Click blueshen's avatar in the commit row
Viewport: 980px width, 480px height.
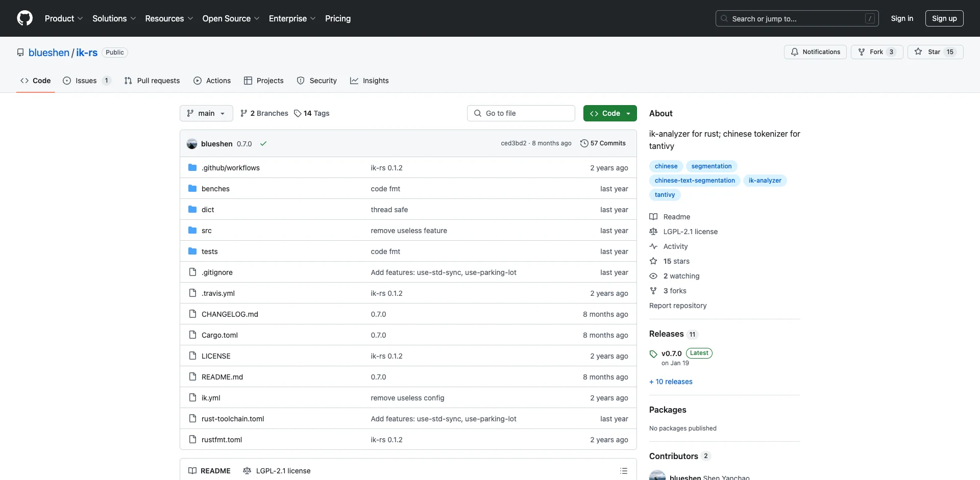[x=192, y=144]
